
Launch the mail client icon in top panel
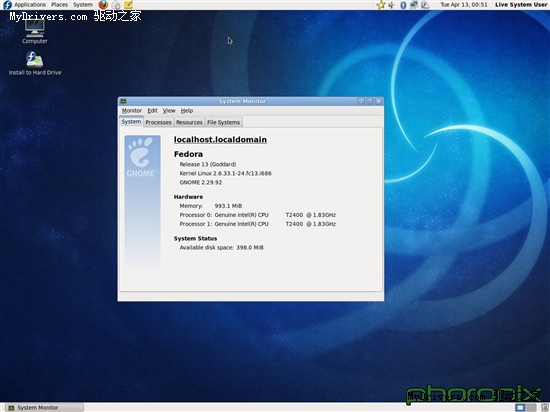click(116, 5)
